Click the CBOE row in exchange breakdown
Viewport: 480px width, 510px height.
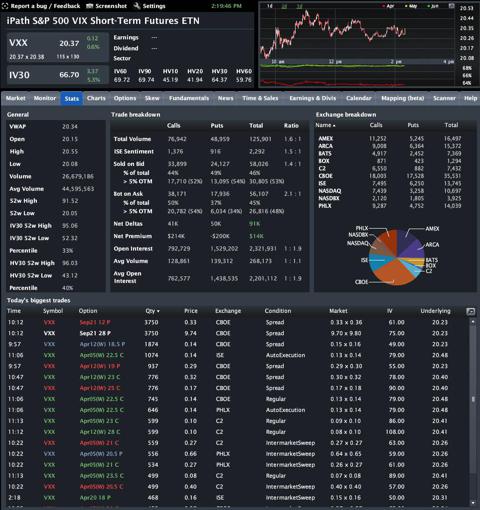pos(395,176)
